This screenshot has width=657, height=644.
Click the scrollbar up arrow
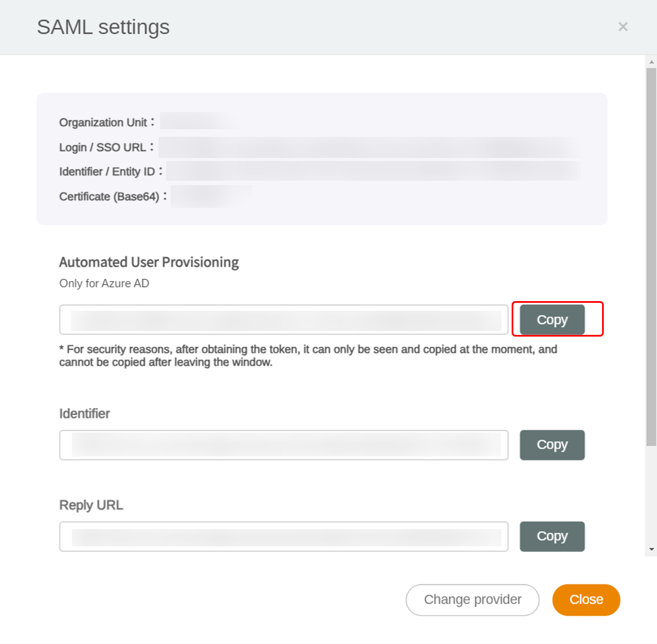tap(651, 61)
